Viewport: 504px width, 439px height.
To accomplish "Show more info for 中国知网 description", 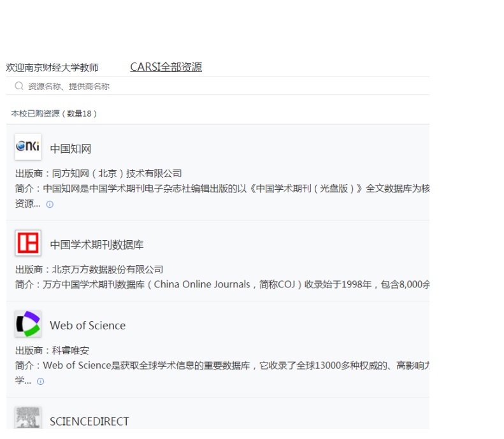I will (x=50, y=204).
